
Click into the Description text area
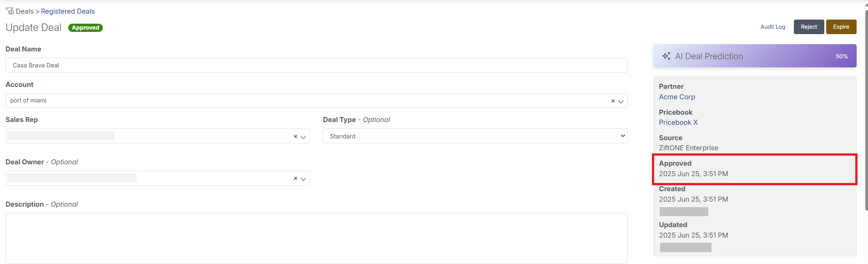tap(316, 239)
